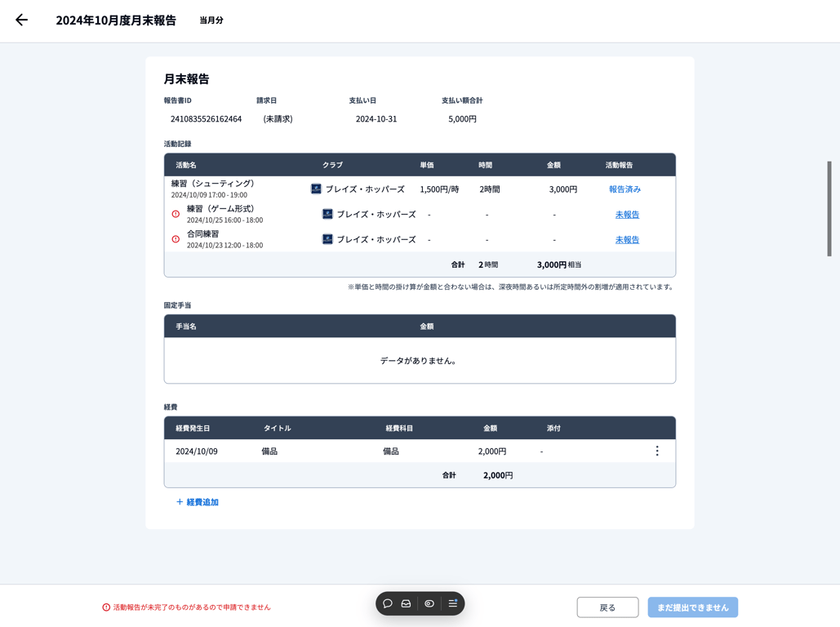Image resolution: width=840 pixels, height=627 pixels.
Task: Click club logo in the 合同練習 row
Action: 327,239
